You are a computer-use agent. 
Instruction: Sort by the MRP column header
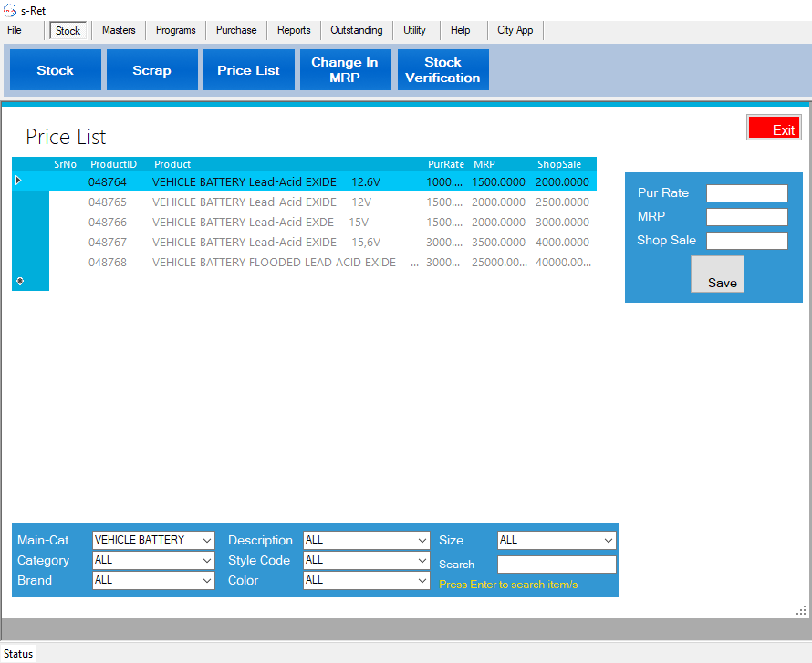[x=484, y=164]
